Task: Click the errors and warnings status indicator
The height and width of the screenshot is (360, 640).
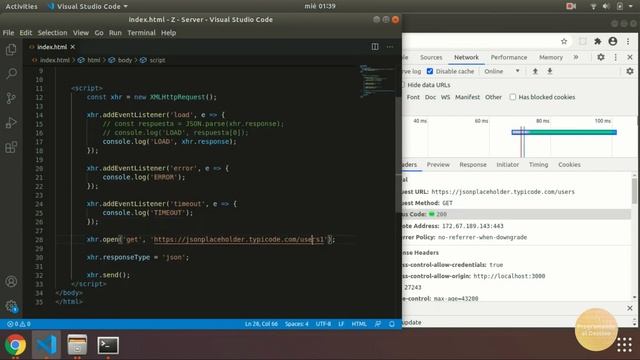Action: pos(19,324)
